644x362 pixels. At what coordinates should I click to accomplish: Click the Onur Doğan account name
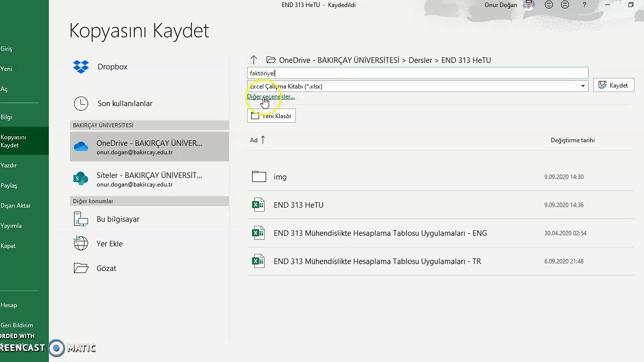(x=501, y=5)
